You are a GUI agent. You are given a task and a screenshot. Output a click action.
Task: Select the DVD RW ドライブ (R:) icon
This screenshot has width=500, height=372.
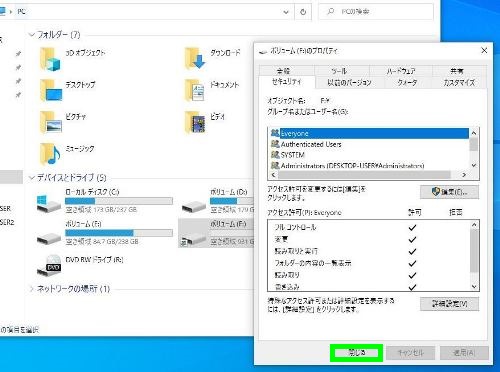click(49, 265)
